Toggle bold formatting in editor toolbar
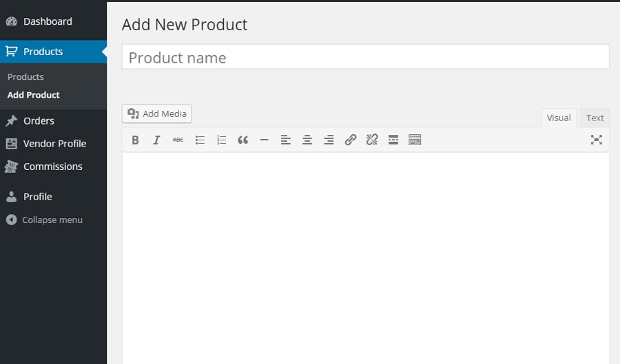 coord(135,140)
